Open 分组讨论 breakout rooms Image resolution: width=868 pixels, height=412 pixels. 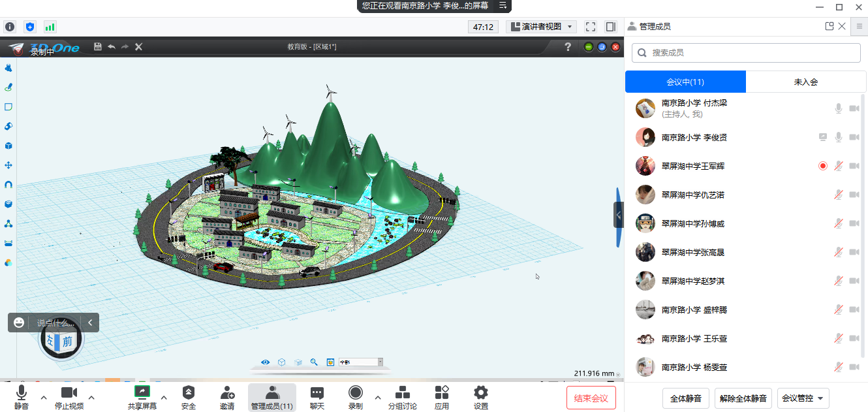tap(403, 397)
